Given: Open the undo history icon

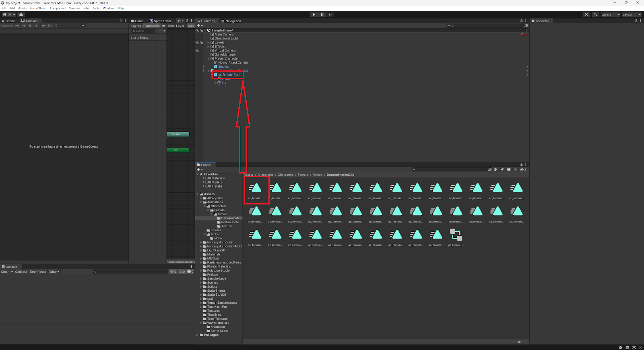Looking at the screenshot, I should click(586, 14).
